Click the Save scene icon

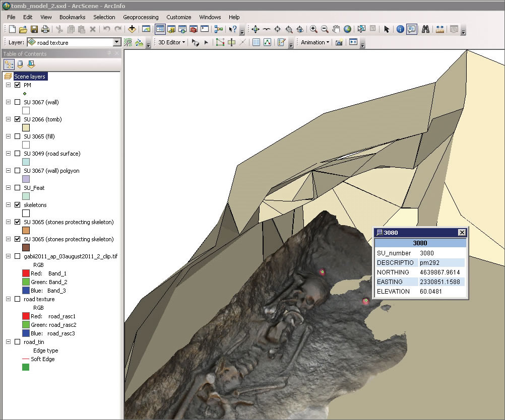[34, 29]
